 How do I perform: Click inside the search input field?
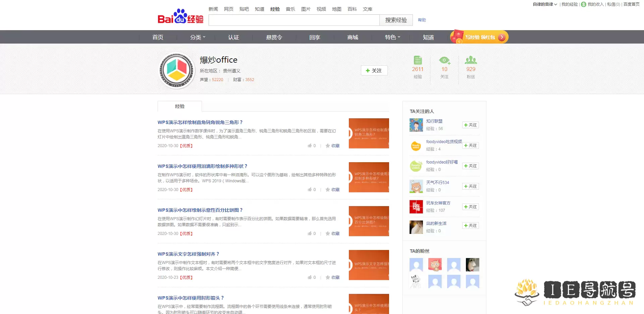294,20
